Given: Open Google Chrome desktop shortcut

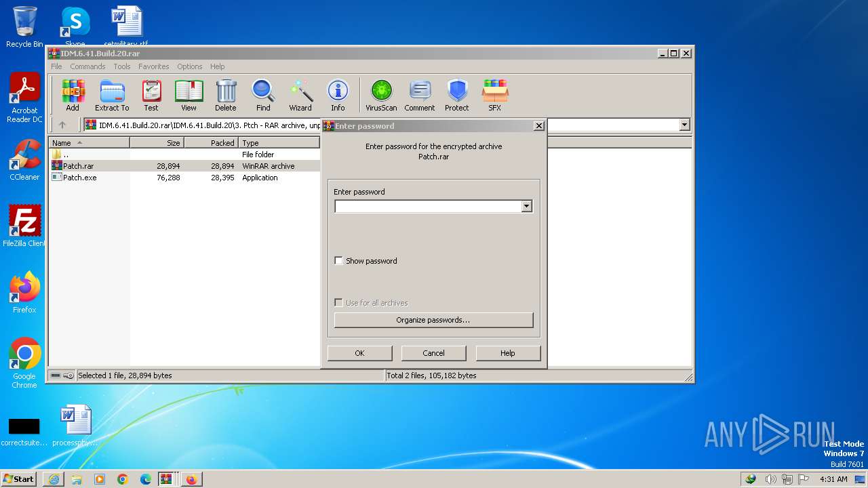Looking at the screenshot, I should point(24,363).
